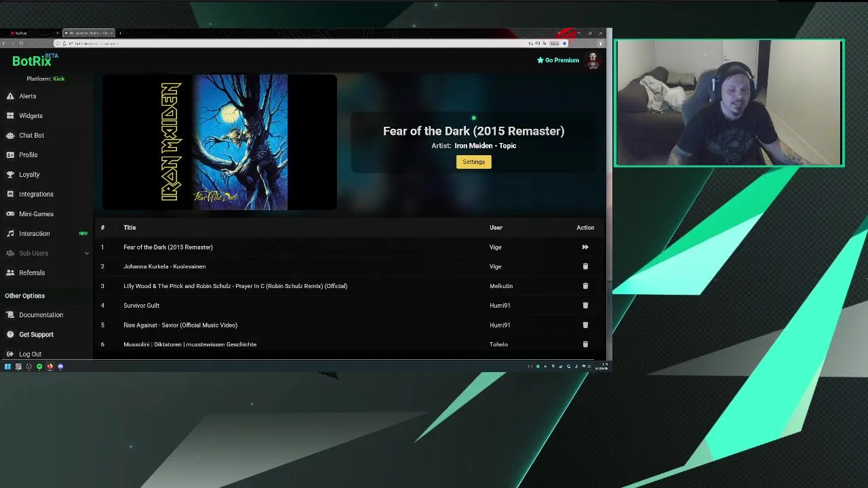Select the BotRix browser tab
This screenshot has width=868, height=488.
point(89,33)
